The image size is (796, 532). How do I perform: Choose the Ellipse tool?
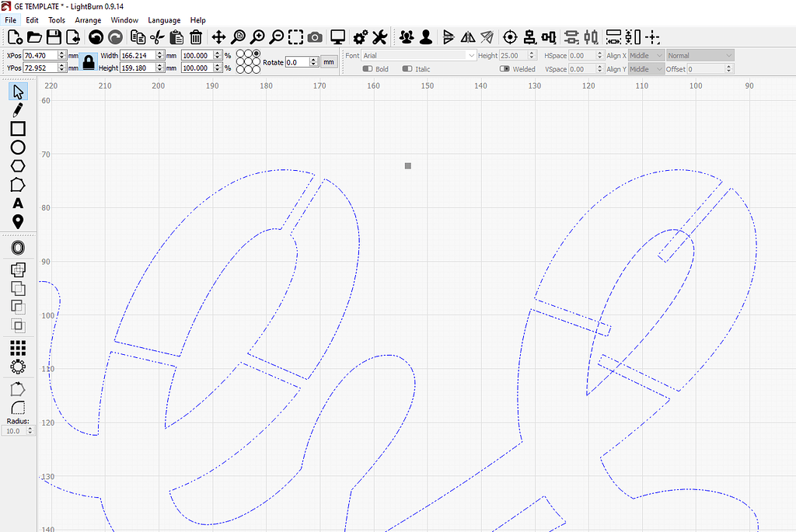[17, 147]
